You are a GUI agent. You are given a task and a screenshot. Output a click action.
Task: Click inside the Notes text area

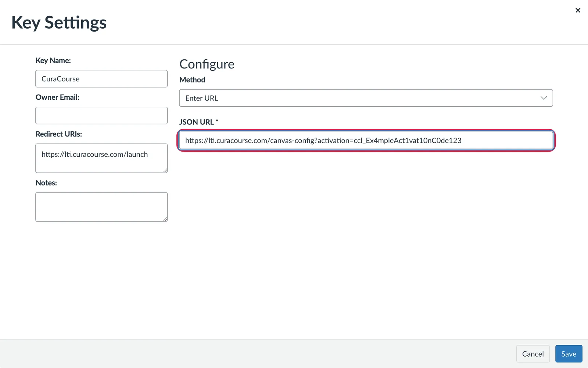(101, 207)
